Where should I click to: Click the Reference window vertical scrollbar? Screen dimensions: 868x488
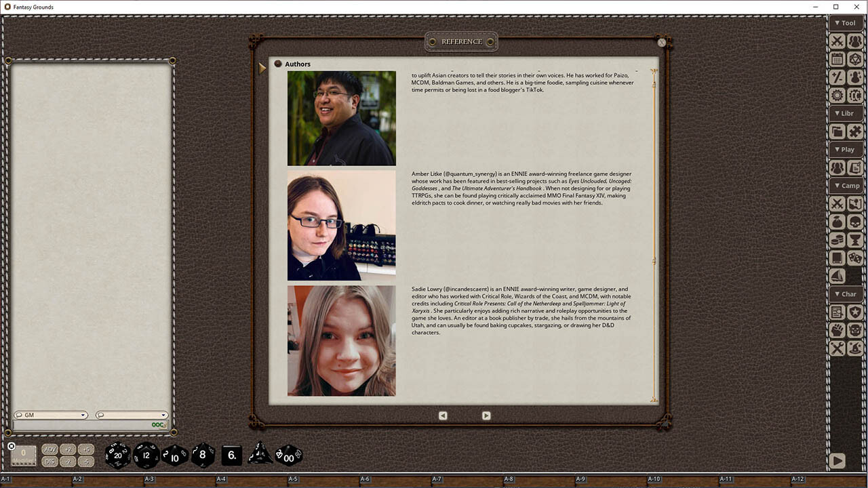pyautogui.click(x=652, y=260)
